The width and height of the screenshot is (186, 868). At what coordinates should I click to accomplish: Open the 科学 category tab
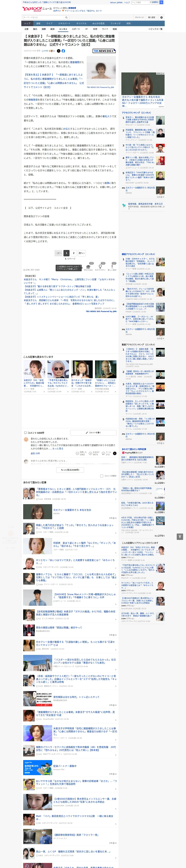tap(95, 29)
